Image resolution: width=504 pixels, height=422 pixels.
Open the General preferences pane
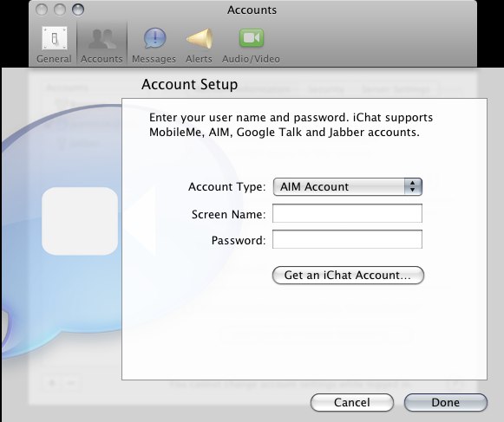[54, 45]
